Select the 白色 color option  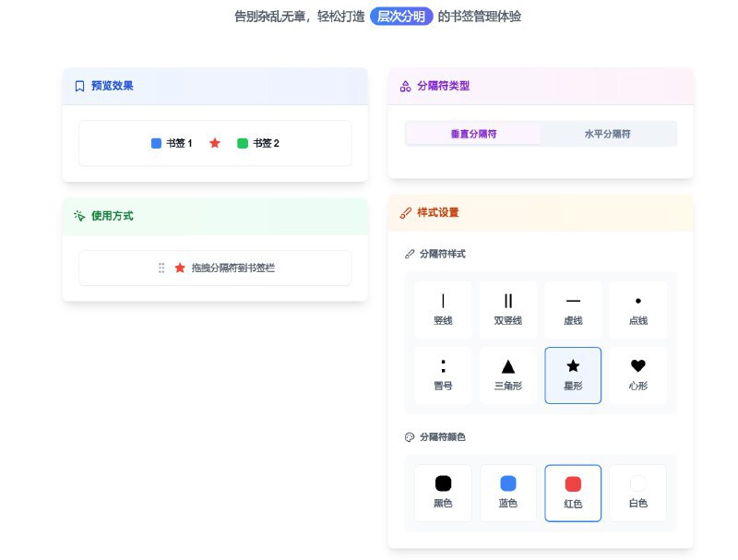point(638,493)
